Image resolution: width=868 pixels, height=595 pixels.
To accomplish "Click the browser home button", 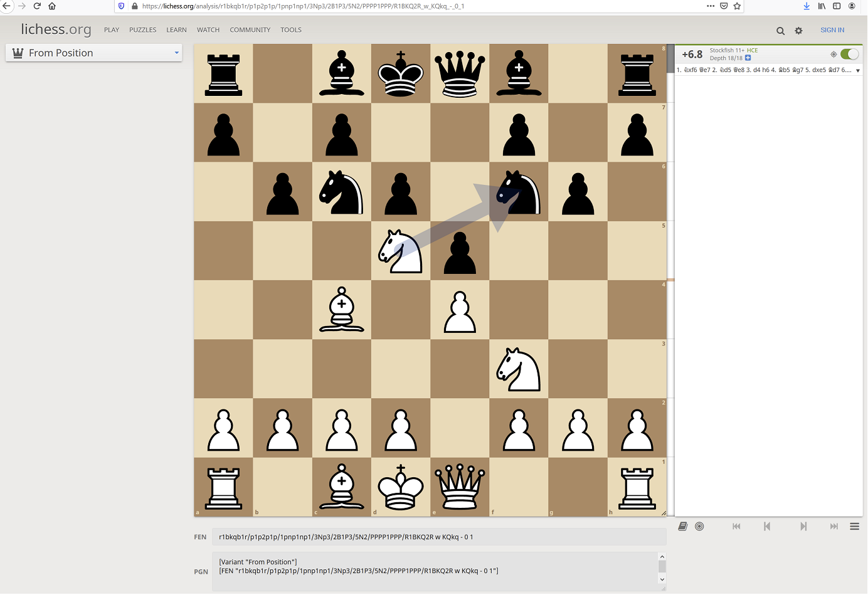I will [52, 6].
